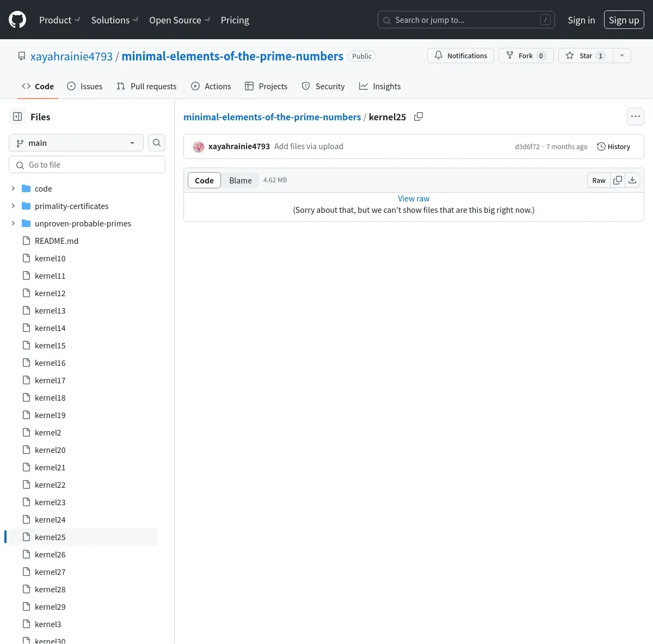Open the Security tab
The height and width of the screenshot is (644, 653).
[323, 86]
